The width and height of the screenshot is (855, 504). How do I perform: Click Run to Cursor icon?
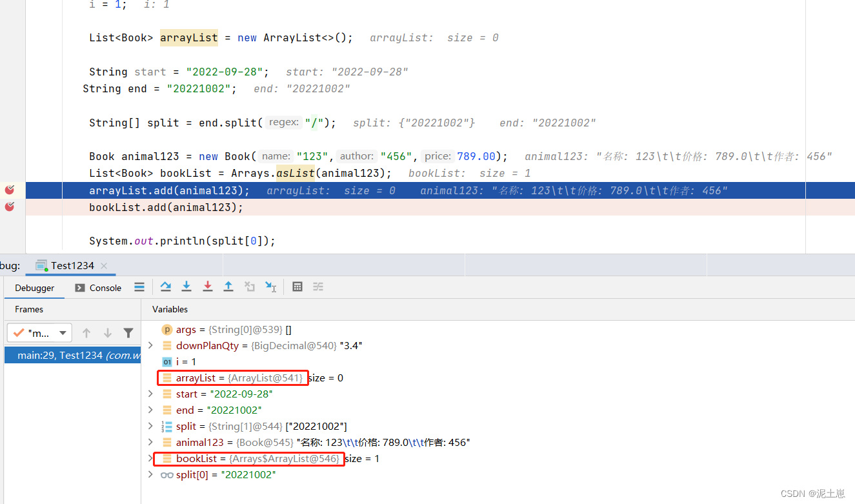click(271, 287)
